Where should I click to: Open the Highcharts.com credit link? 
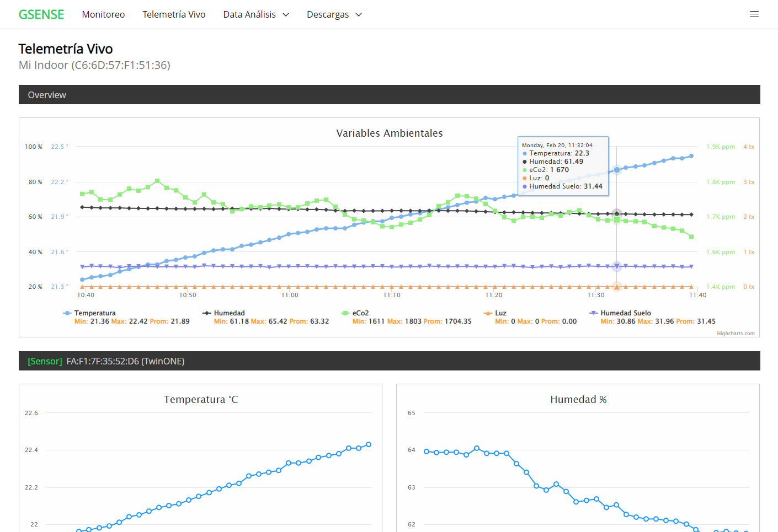(736, 334)
